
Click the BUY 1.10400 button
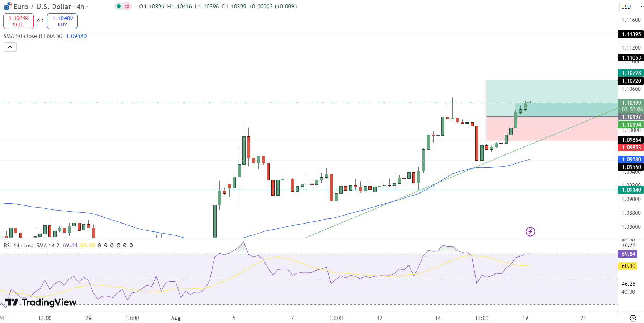tap(62, 21)
